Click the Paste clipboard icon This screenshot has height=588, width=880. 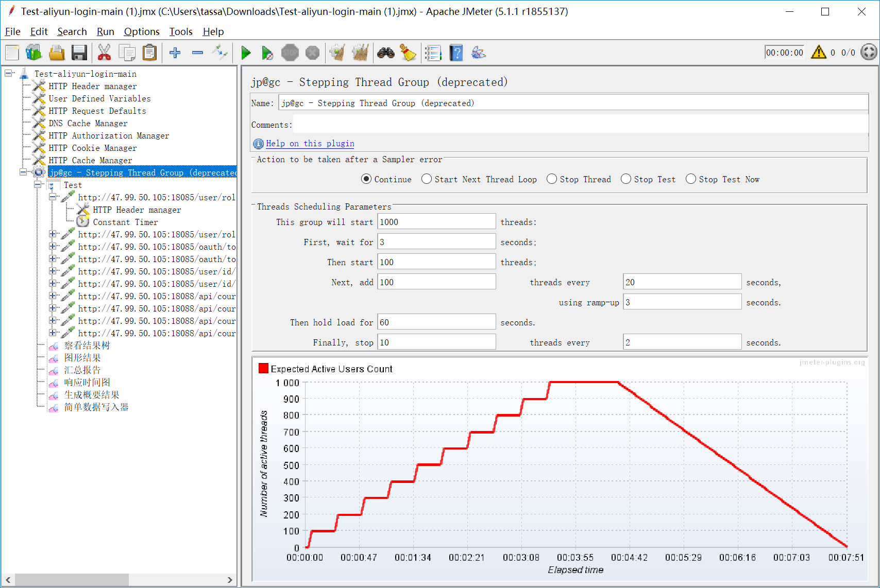[149, 53]
